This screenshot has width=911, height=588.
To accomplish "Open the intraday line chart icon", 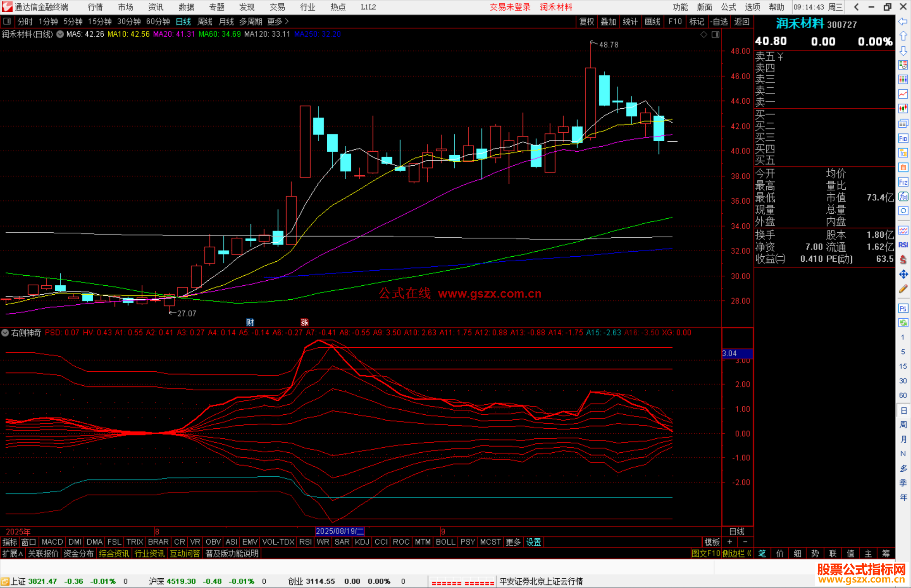I will tap(903, 94).
